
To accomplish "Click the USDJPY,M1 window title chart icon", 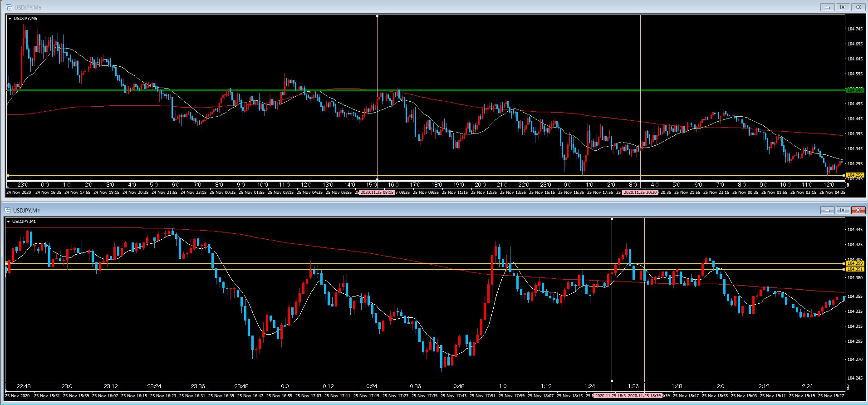I will [8, 210].
